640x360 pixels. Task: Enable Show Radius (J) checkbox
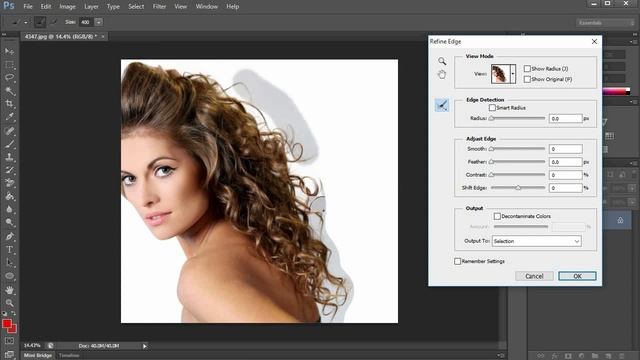coord(527,69)
